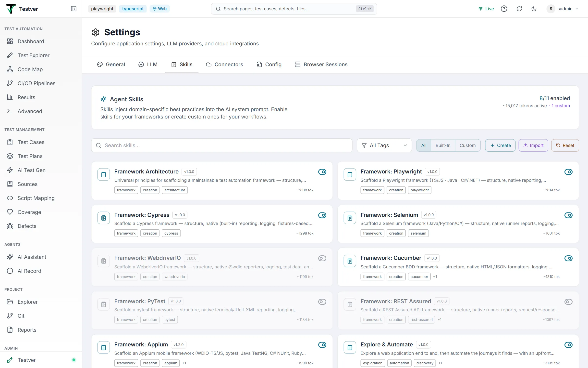Open the Browser Sessions tab
This screenshot has width=588, height=368.
[x=321, y=64]
